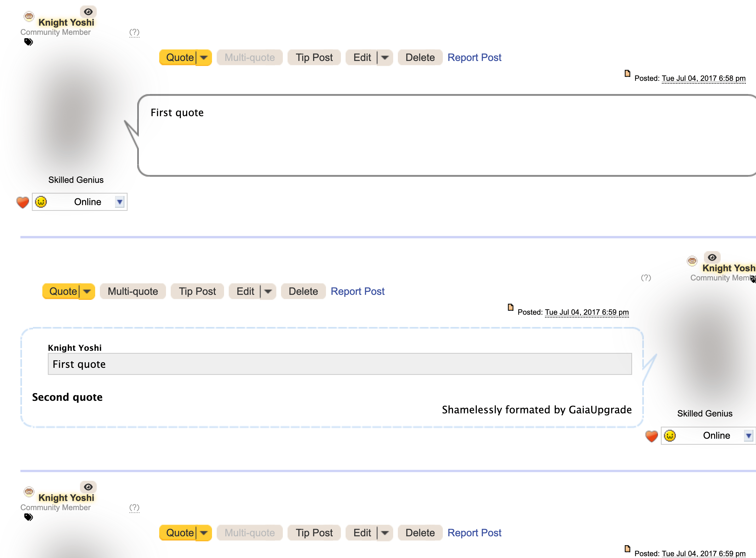This screenshot has width=756, height=558.
Task: Click the eye icon above first Knight Yoshi
Action: (x=88, y=12)
